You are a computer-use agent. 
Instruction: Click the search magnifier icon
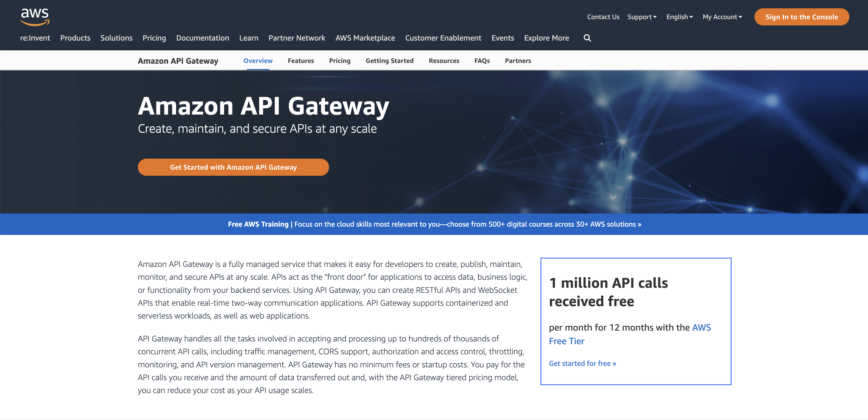[x=587, y=38]
